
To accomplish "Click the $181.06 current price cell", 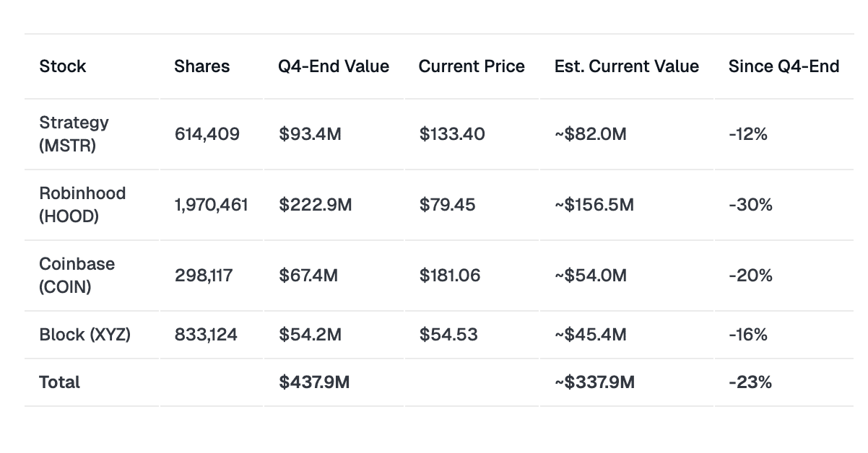I will (x=449, y=276).
